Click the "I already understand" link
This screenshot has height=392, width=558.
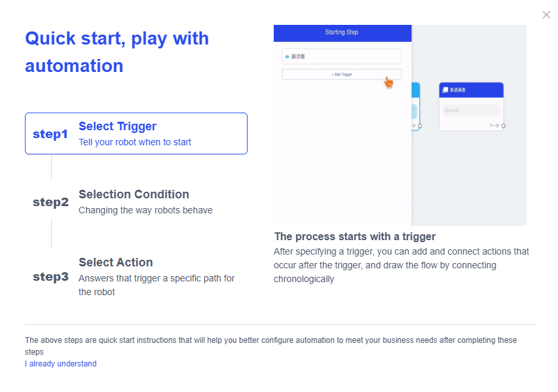60,364
